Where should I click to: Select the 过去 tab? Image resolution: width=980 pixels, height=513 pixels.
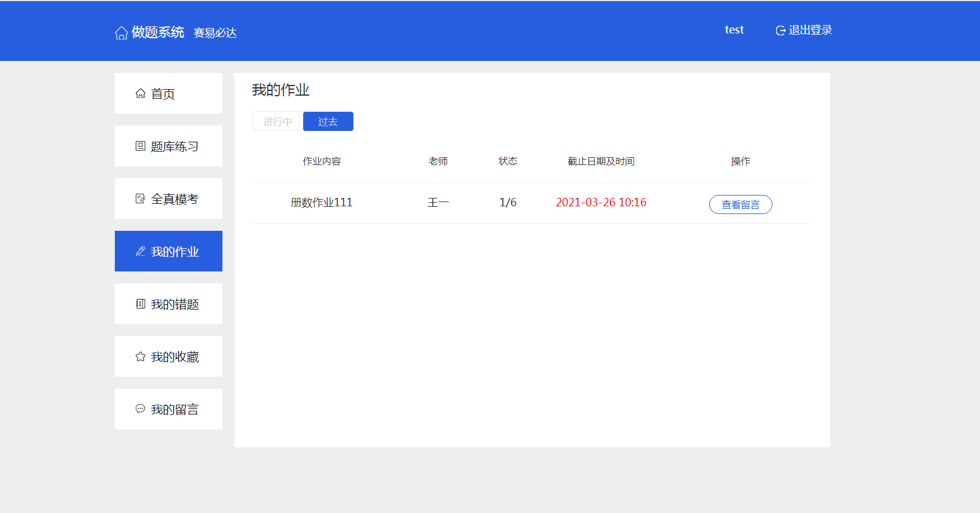click(x=328, y=121)
